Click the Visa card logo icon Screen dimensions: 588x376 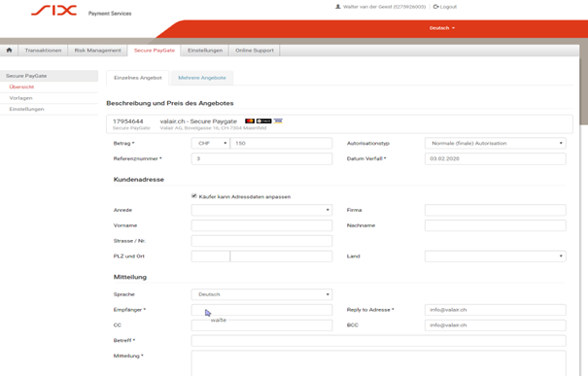278,120
